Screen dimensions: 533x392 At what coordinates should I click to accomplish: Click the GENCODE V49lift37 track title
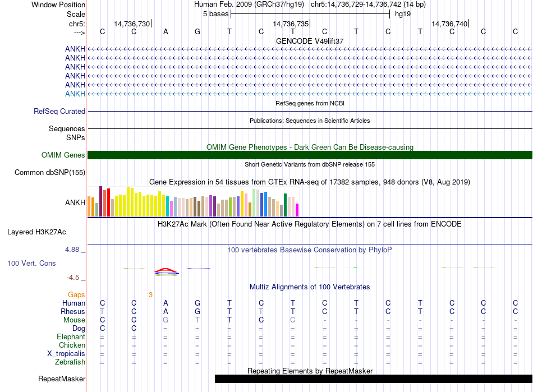310,41
